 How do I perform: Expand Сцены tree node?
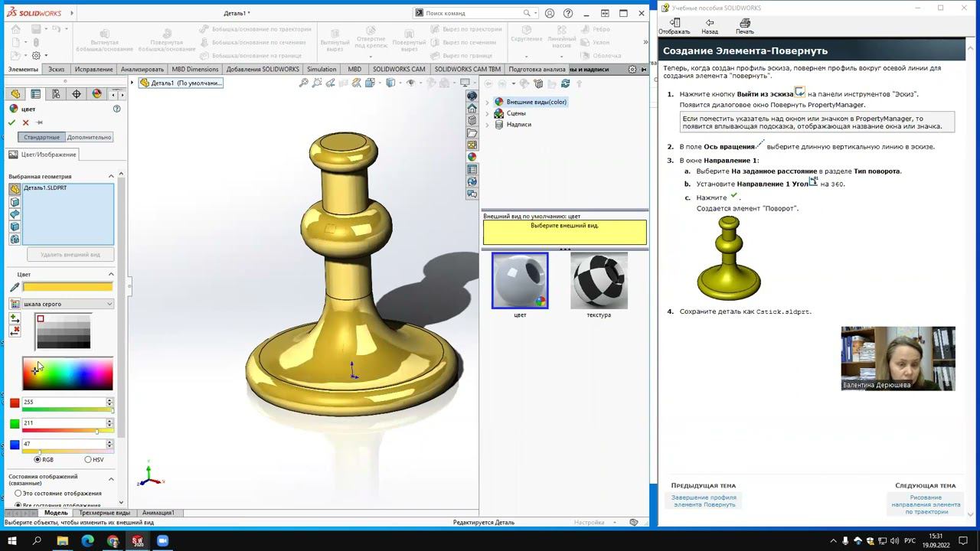pos(487,113)
